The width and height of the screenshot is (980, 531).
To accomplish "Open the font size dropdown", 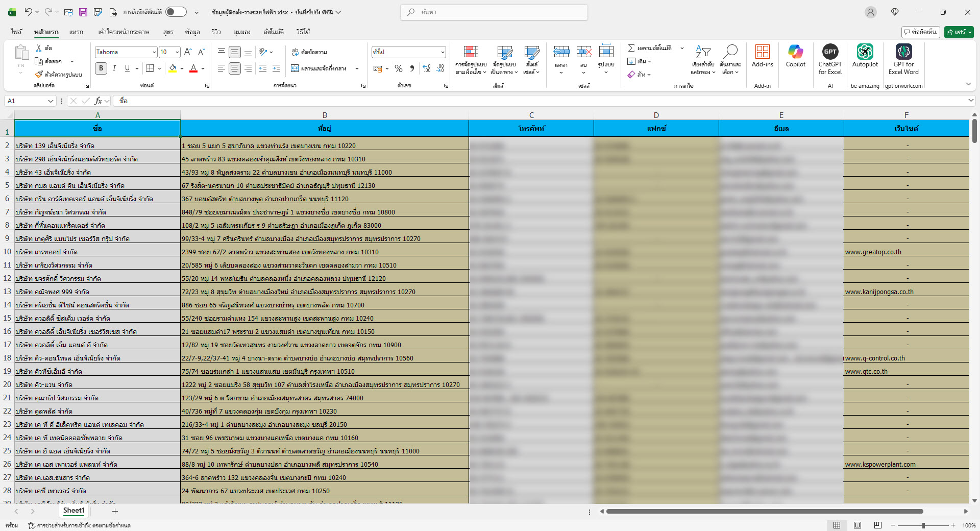I will [177, 52].
